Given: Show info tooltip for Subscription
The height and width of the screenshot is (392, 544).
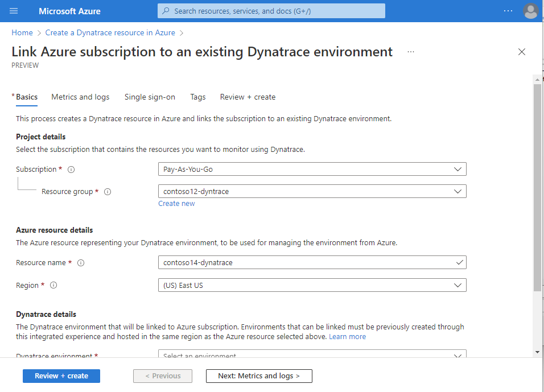Looking at the screenshot, I should [71, 170].
